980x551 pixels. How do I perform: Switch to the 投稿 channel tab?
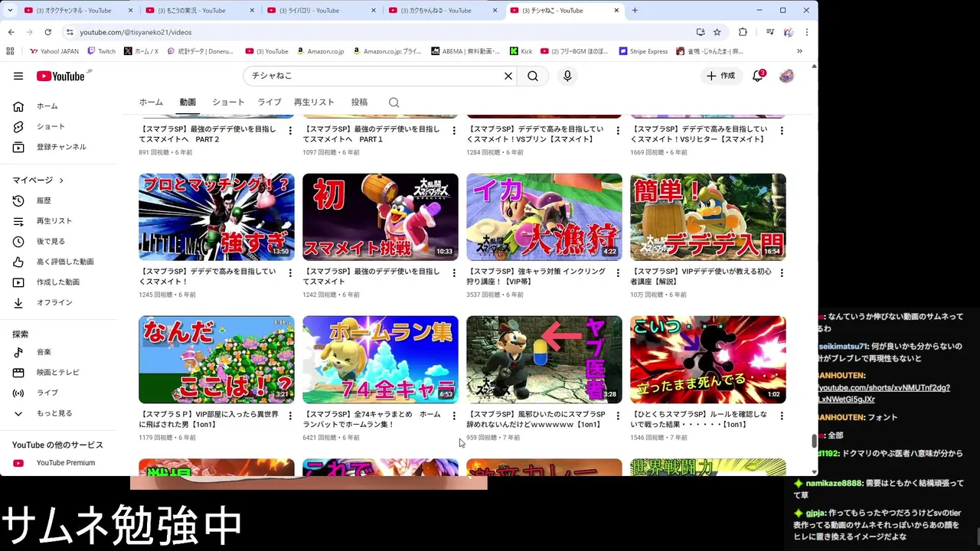point(359,103)
